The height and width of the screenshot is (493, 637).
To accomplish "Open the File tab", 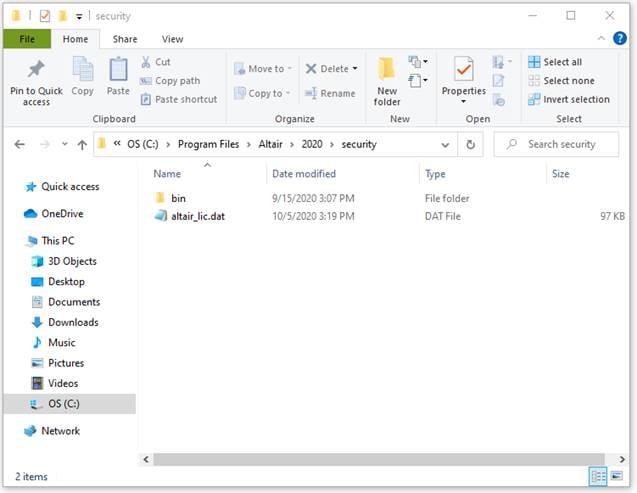I will 27,39.
